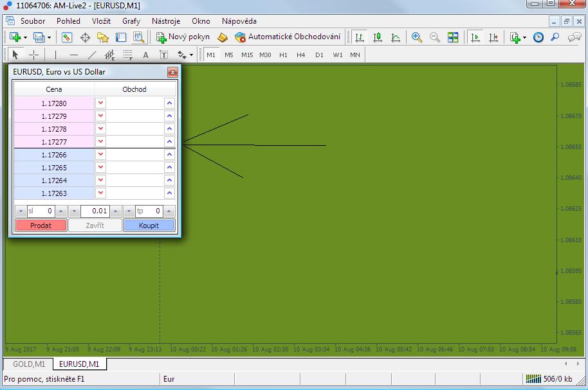Select the M15 timeframe

point(247,55)
